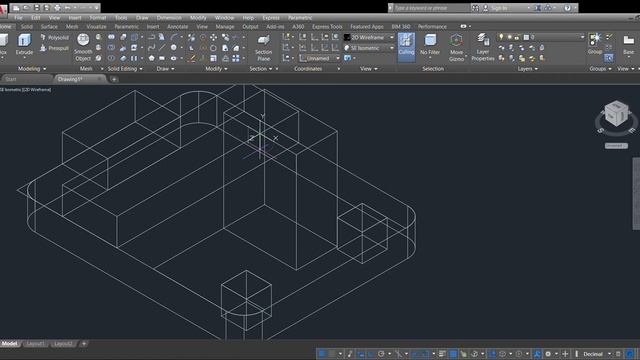Click the Help question mark icon
This screenshot has width=640, height=360.
pos(567,8)
